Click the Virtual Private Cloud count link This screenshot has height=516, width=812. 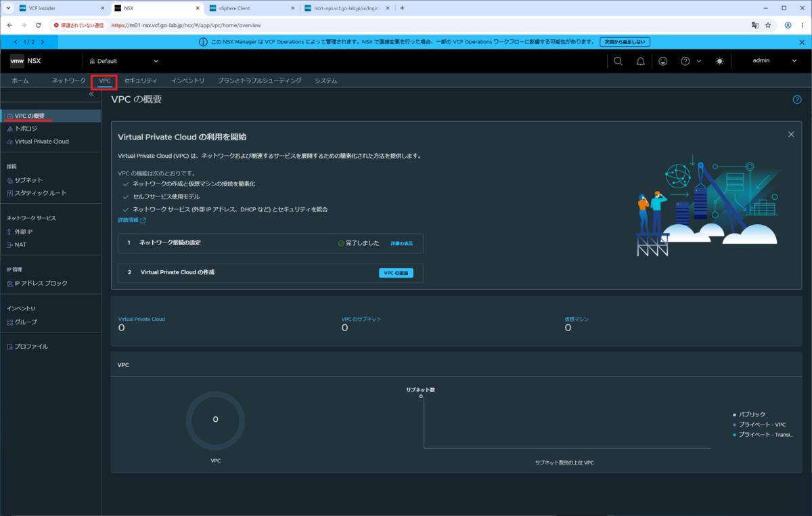(141, 319)
